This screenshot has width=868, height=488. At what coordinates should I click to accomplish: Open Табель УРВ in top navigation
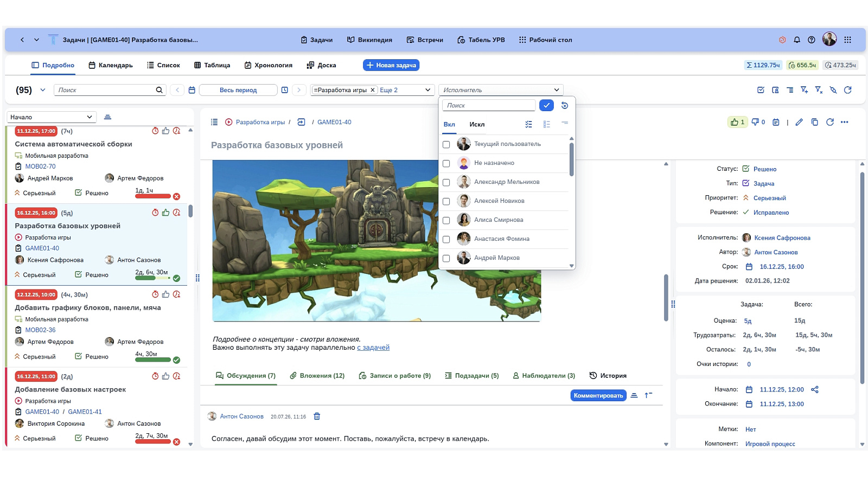pos(481,40)
